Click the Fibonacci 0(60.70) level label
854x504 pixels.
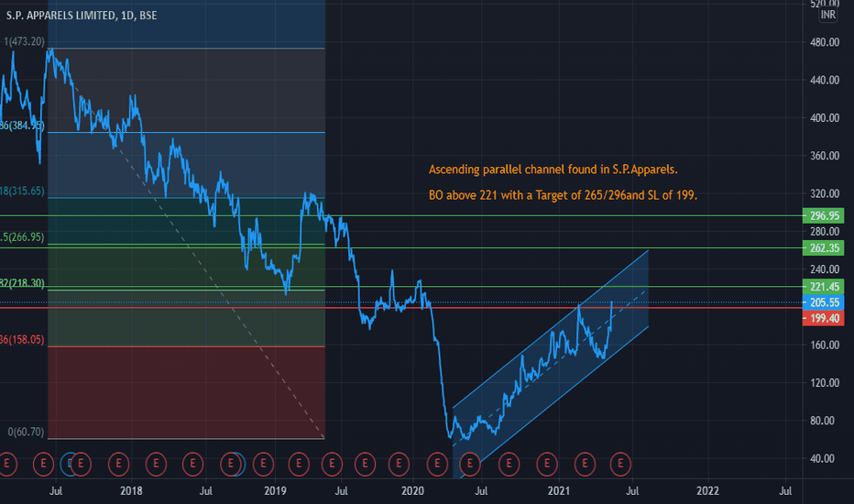(26, 432)
